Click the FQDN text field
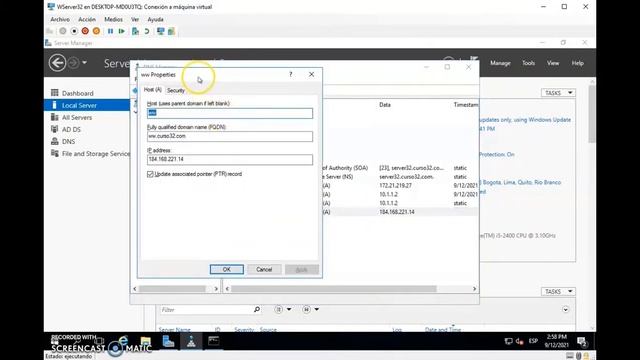The height and width of the screenshot is (360, 640). (x=230, y=136)
